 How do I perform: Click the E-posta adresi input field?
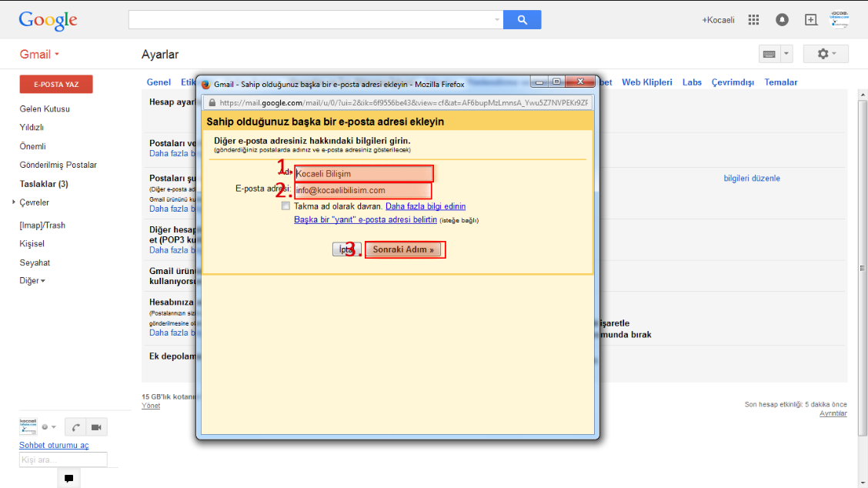pyautogui.click(x=362, y=191)
